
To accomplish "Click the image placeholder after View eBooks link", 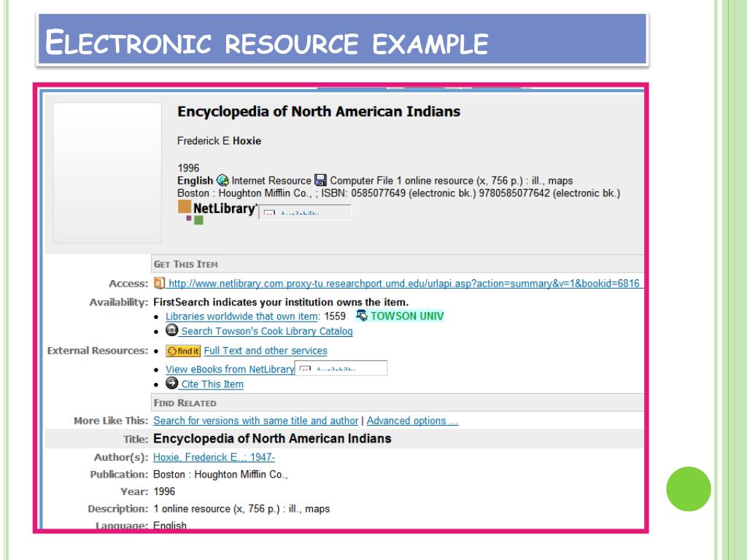I will (x=341, y=368).
